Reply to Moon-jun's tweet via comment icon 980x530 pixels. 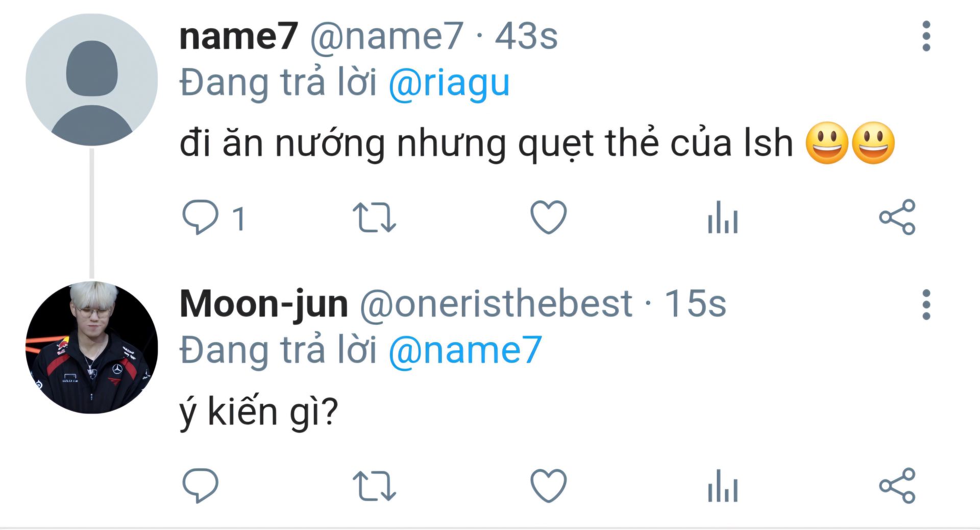200,486
